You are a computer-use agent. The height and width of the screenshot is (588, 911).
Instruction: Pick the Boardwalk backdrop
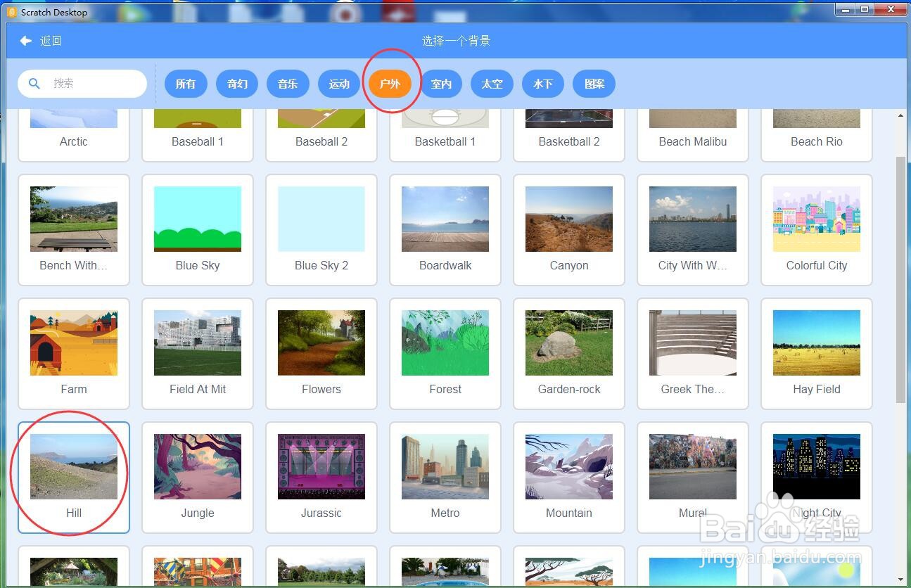[x=445, y=230]
